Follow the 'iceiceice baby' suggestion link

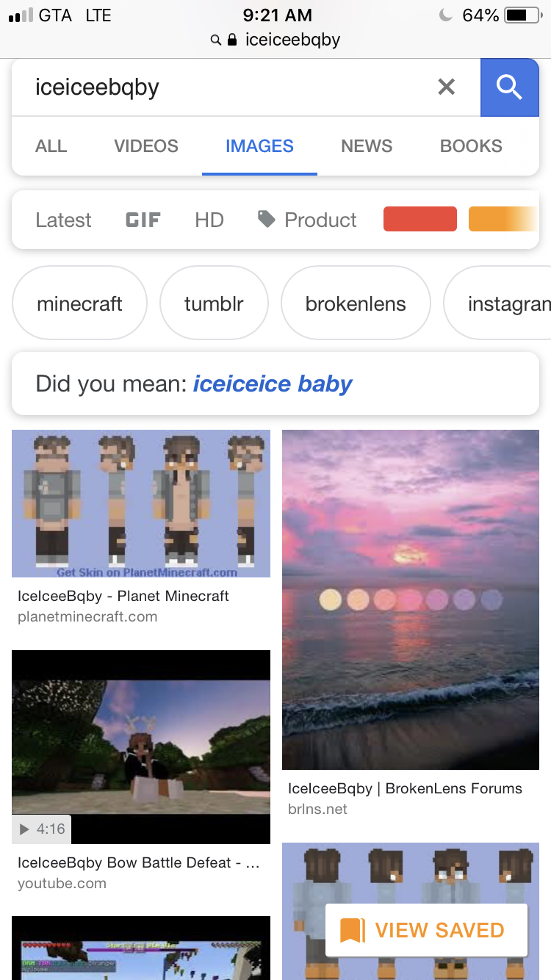point(273,383)
